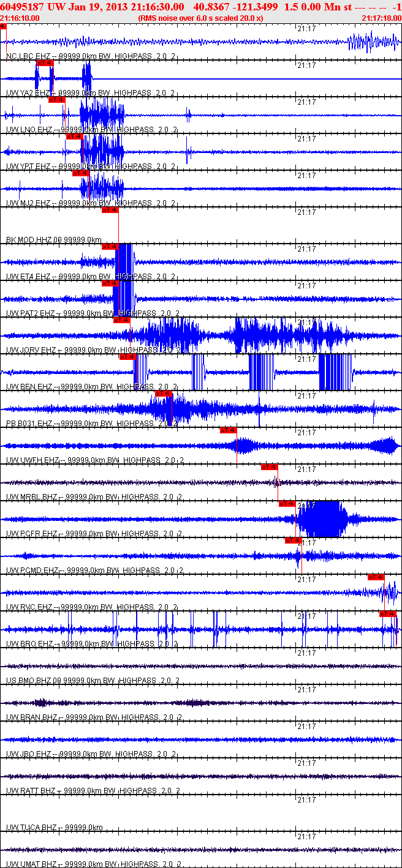
Task: Click the UW UWFH EHZ station label
Action: click(x=95, y=460)
